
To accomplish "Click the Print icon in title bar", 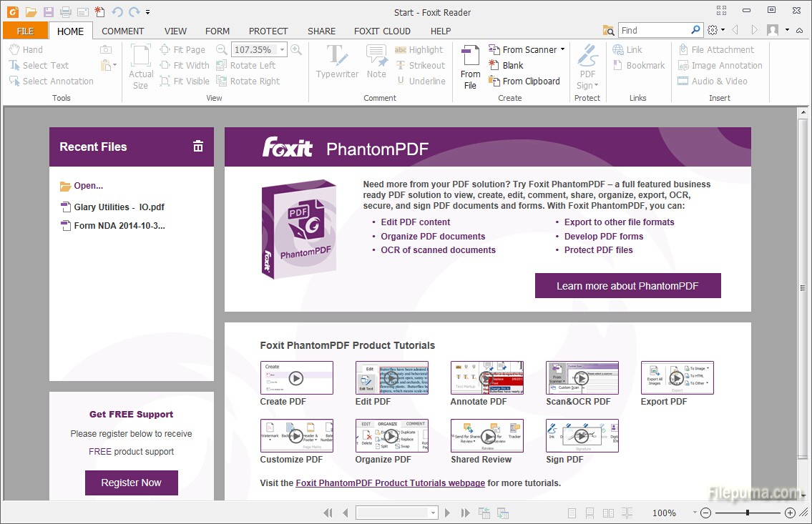I will (66, 12).
